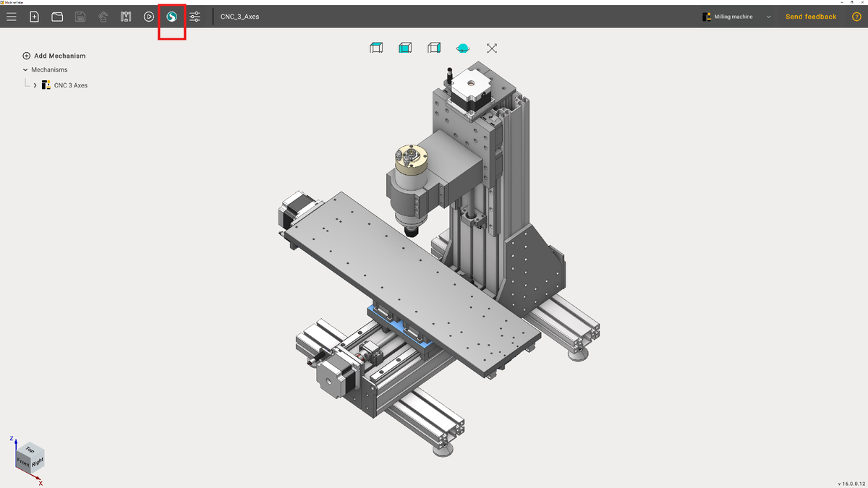Expand the CNC 3 Axes tree item
The height and width of the screenshot is (488, 868).
(x=34, y=85)
